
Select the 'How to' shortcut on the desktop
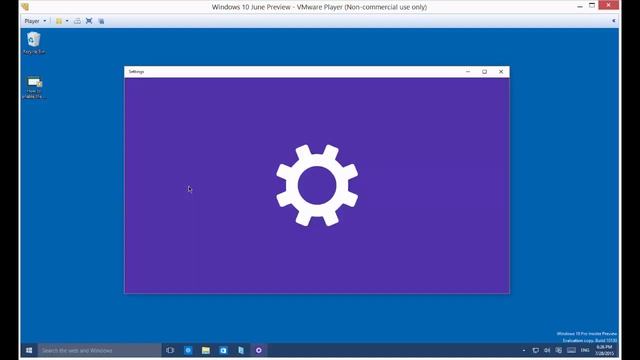(x=34, y=87)
